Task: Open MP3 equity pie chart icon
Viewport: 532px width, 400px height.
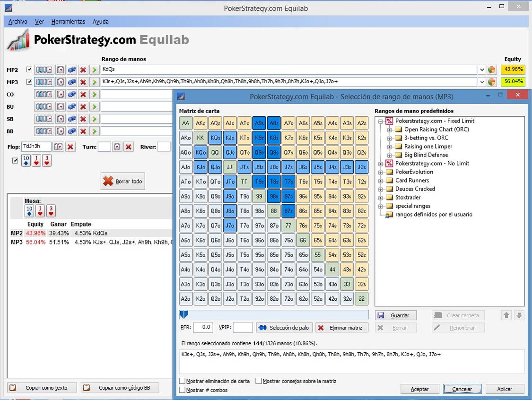Action: click(491, 82)
